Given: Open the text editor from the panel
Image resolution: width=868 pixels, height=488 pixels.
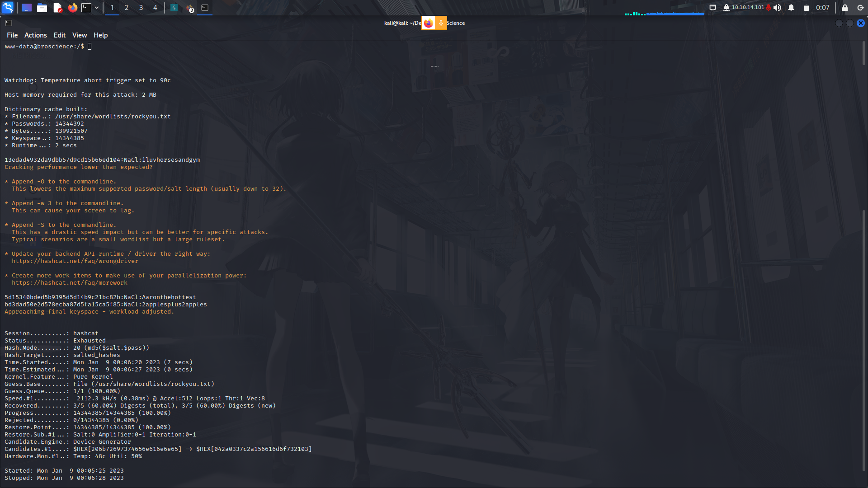Looking at the screenshot, I should point(57,8).
